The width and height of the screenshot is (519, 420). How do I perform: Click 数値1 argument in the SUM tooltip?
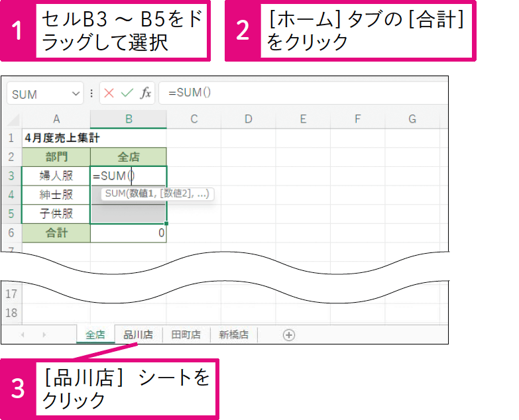[x=141, y=193]
